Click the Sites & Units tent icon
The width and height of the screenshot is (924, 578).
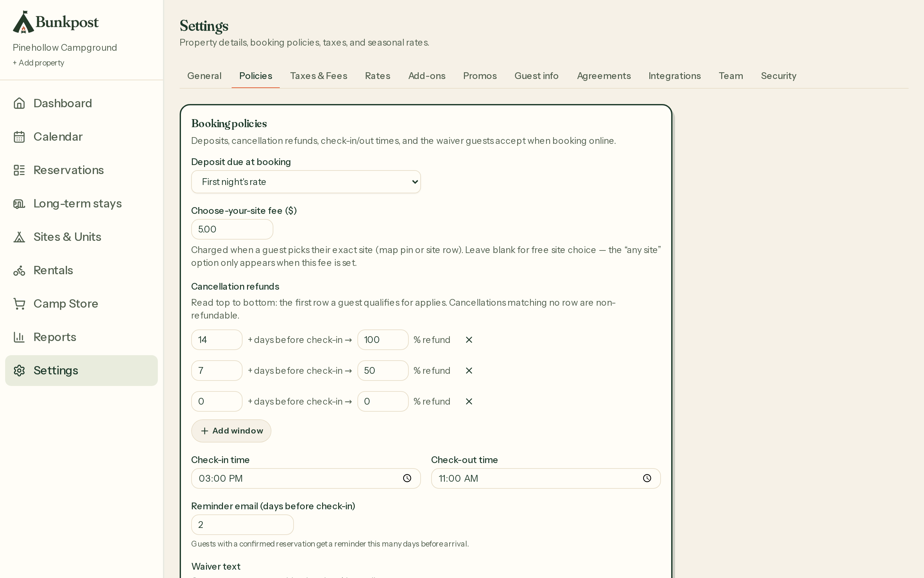[19, 237]
